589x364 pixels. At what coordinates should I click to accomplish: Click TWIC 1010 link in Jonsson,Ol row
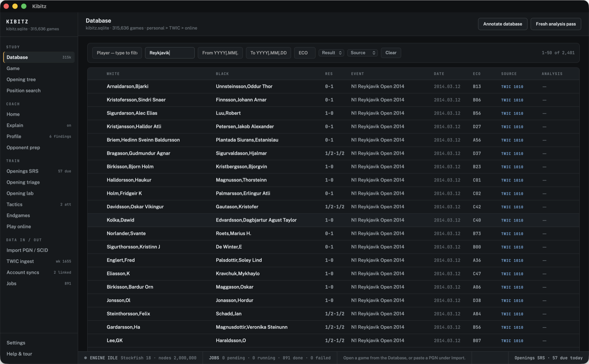point(512,301)
